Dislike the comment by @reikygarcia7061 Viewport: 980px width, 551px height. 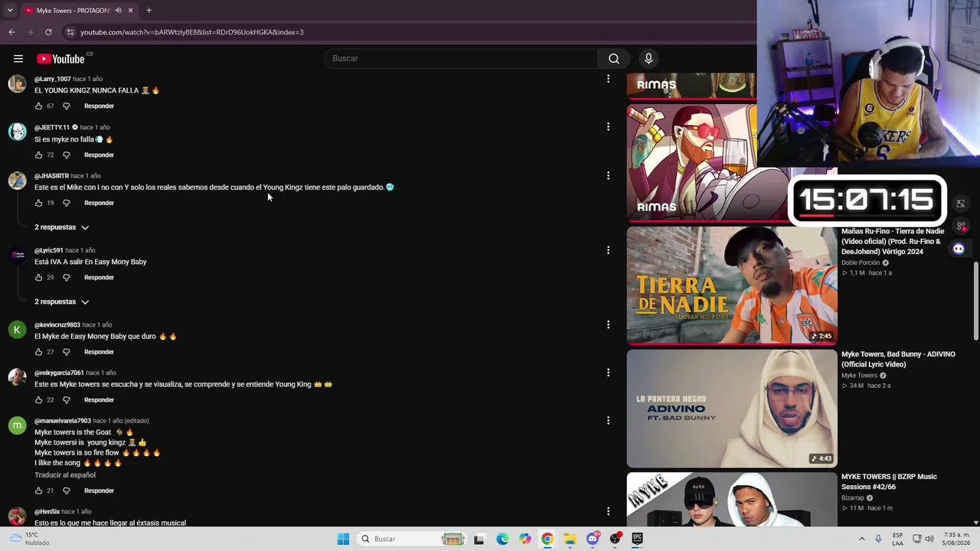tap(66, 400)
